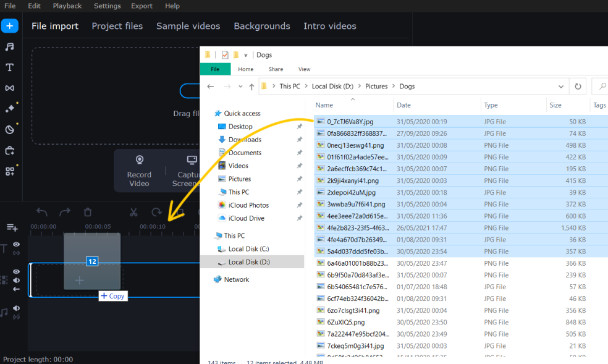Open the Export menu
The height and width of the screenshot is (364, 608).
(x=141, y=6)
